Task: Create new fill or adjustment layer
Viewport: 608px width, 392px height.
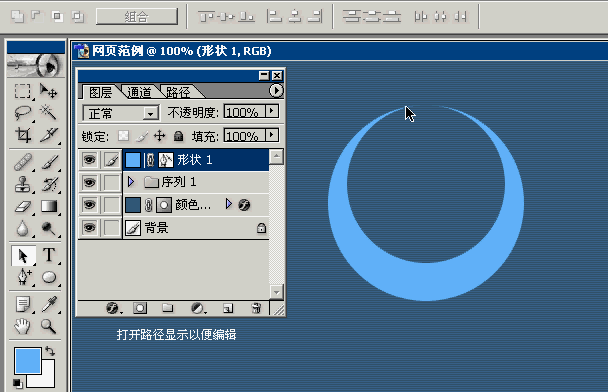Action: tap(198, 308)
